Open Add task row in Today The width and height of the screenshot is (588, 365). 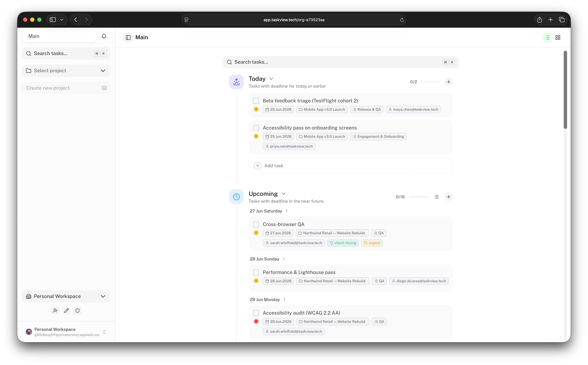coord(350,166)
